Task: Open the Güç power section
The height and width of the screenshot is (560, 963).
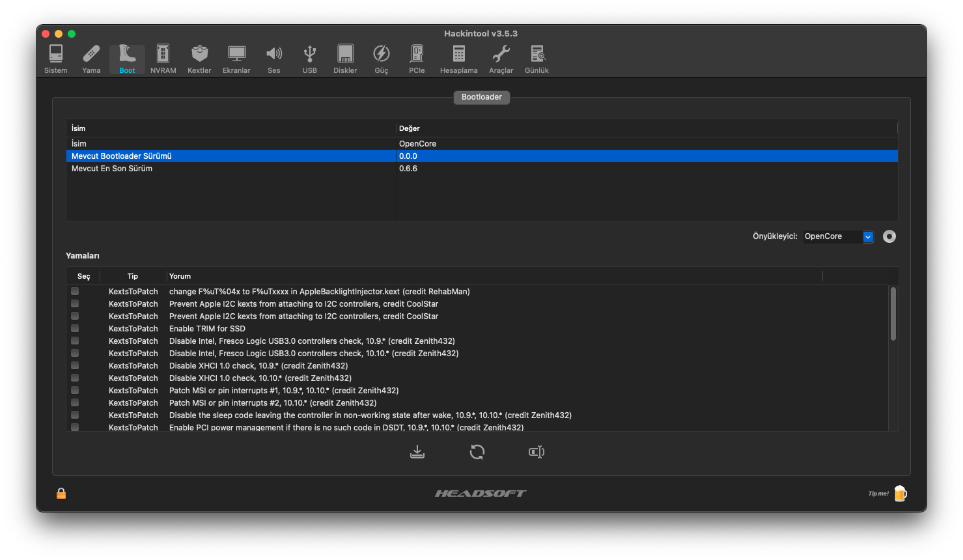Action: 382,59
